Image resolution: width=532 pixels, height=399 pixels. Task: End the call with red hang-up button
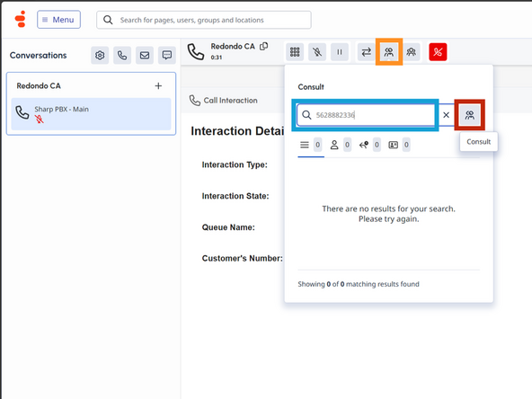438,52
